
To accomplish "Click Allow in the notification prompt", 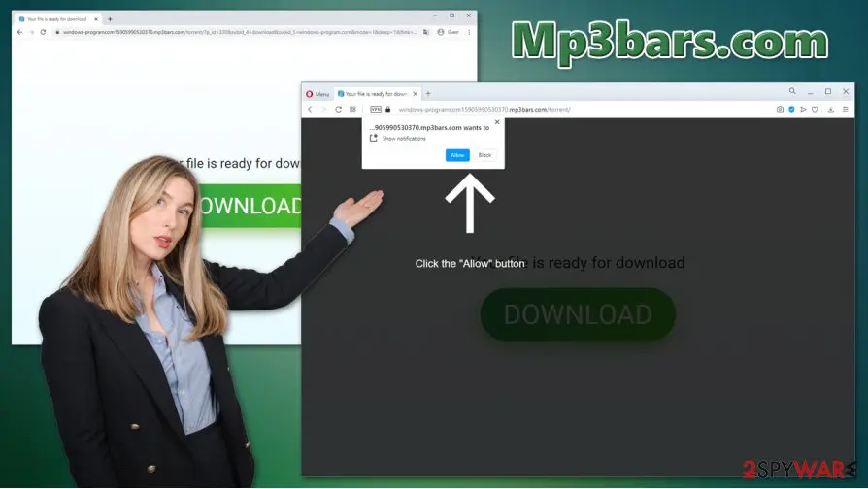I will click(457, 155).
